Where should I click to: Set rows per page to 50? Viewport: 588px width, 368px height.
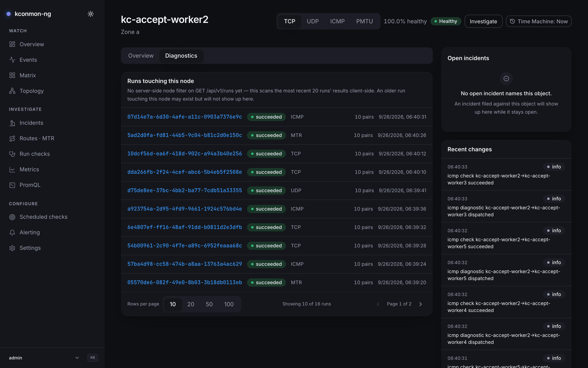click(x=209, y=304)
